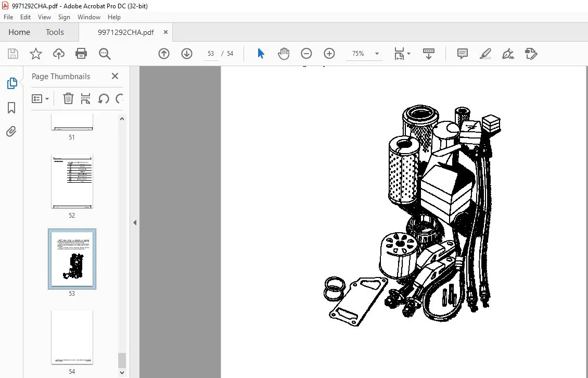Toggle the Page Thumbnails sidebar icon

tap(11, 83)
